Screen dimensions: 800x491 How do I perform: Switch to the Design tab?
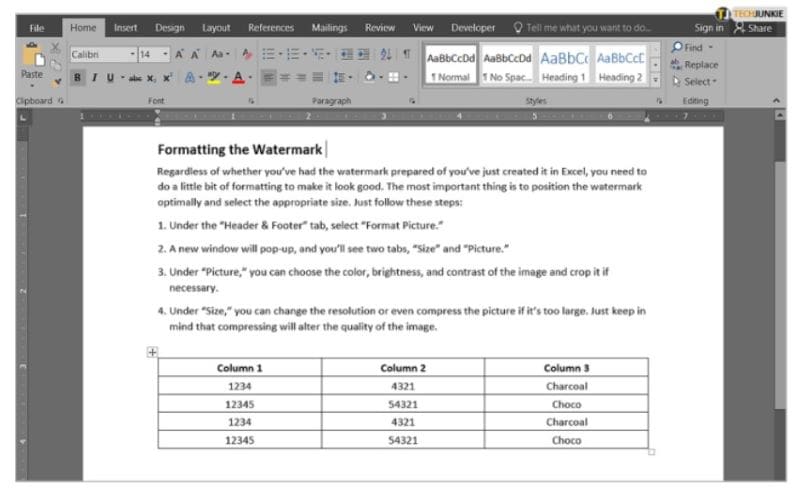coord(170,28)
